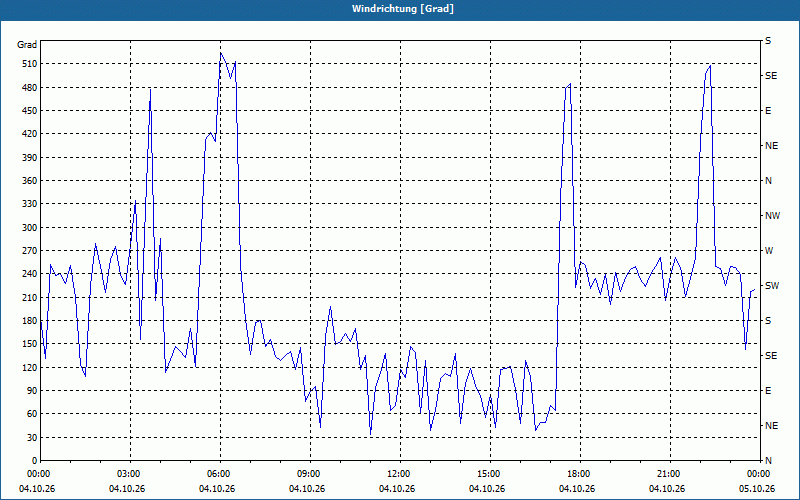Click the 420 y-axis label
The image size is (800, 500).
pos(29,134)
